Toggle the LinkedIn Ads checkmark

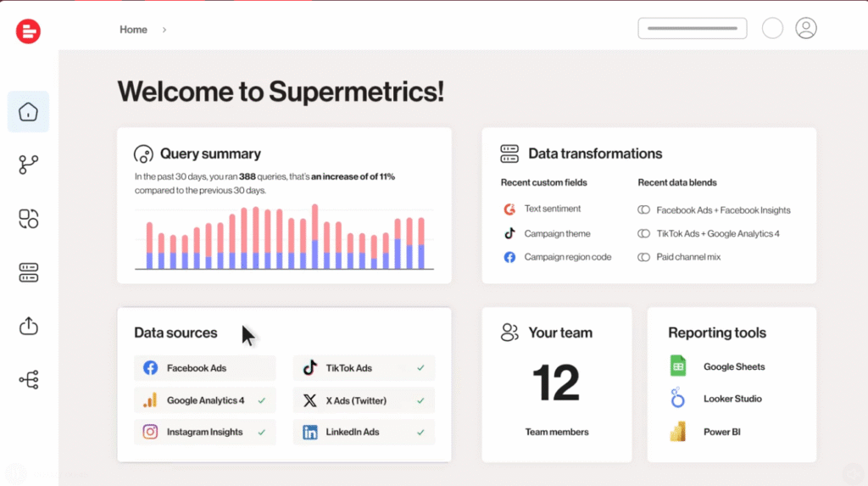click(x=420, y=433)
